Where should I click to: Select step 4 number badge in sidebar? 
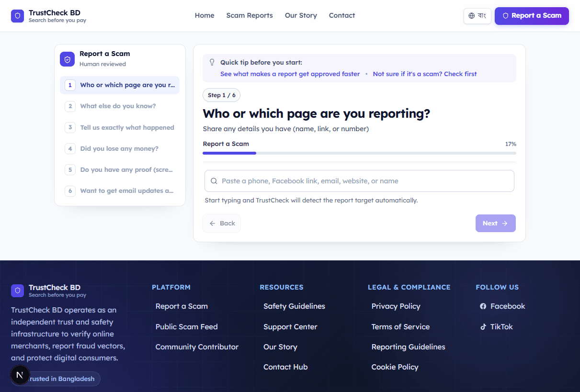pos(70,148)
